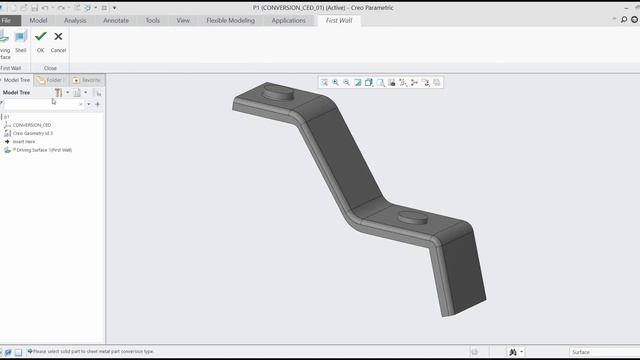This screenshot has width=640, height=360.
Task: Click the Close group label in ribbon
Action: (50, 68)
